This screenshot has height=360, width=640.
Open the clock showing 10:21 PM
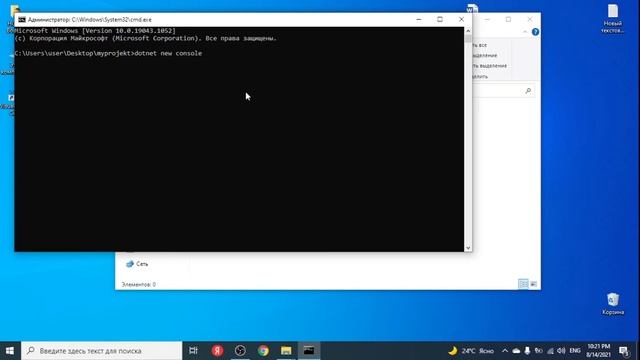[x=598, y=351]
